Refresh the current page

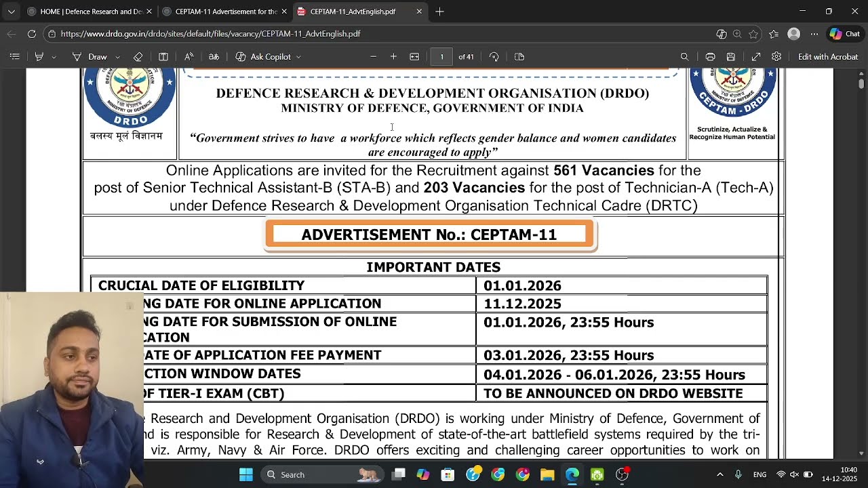[x=32, y=34]
